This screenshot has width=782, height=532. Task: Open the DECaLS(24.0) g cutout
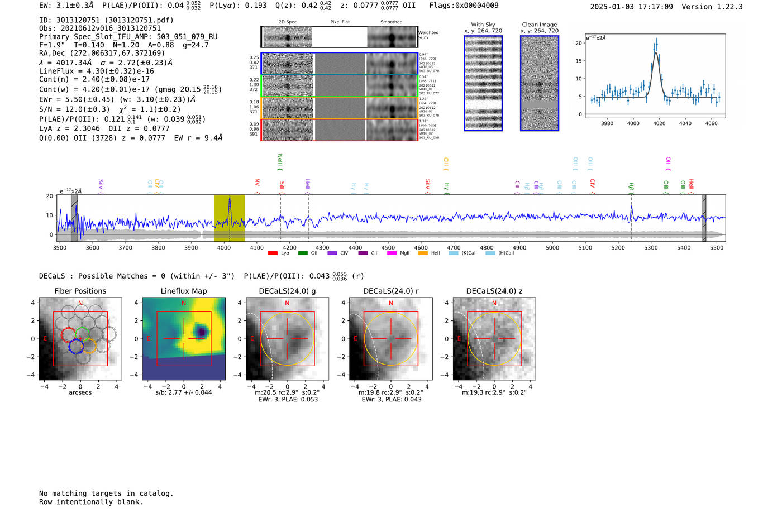tap(287, 339)
